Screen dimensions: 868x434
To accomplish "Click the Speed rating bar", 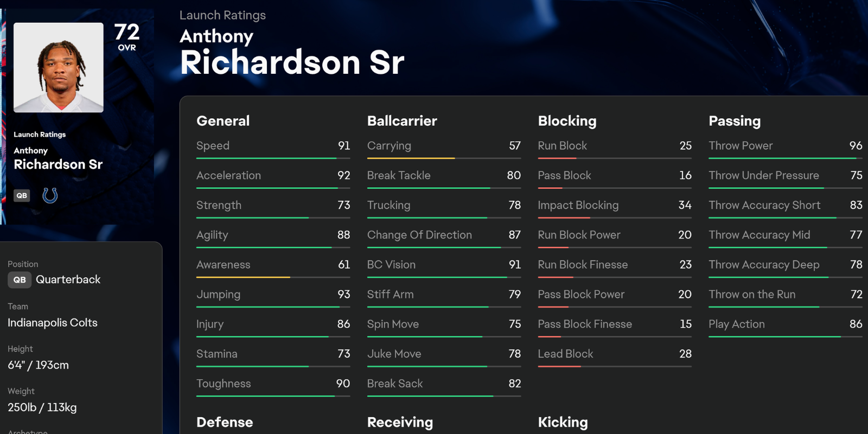I will 273,158.
